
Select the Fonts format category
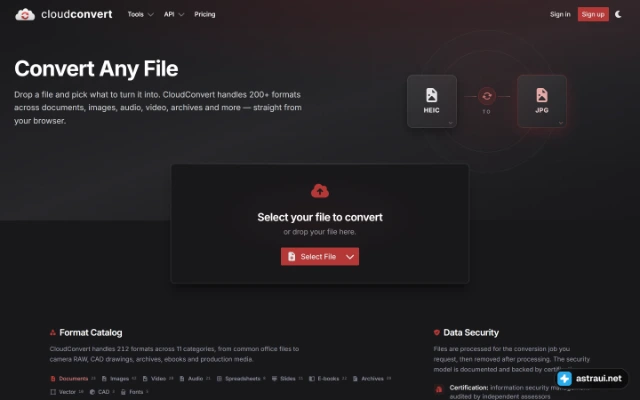point(135,392)
